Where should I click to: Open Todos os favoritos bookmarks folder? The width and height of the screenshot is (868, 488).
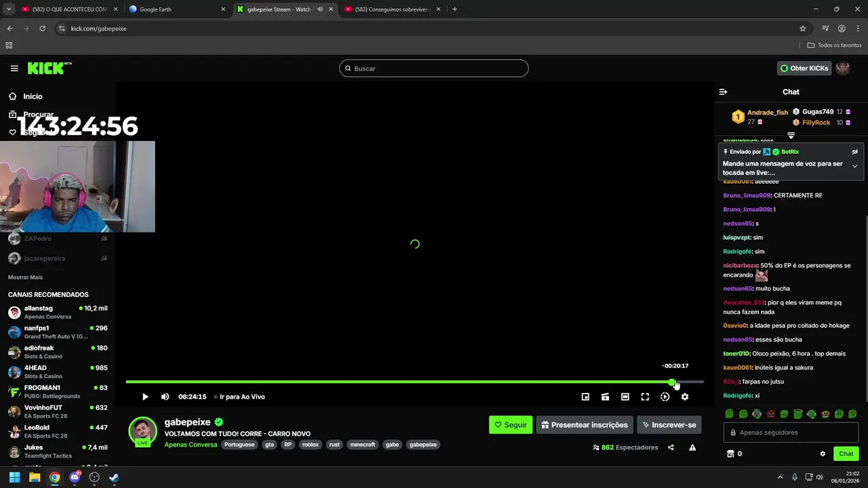click(834, 45)
